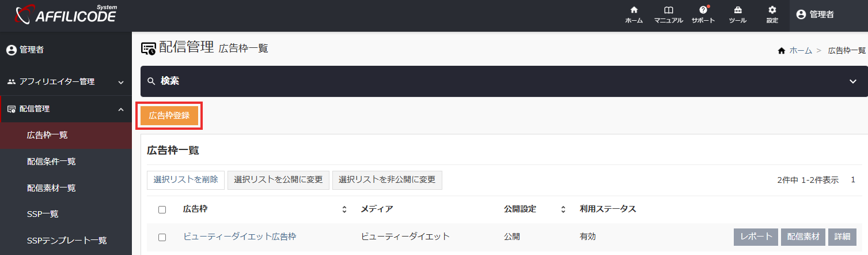Click the 広告枠登録 button

[x=169, y=115]
